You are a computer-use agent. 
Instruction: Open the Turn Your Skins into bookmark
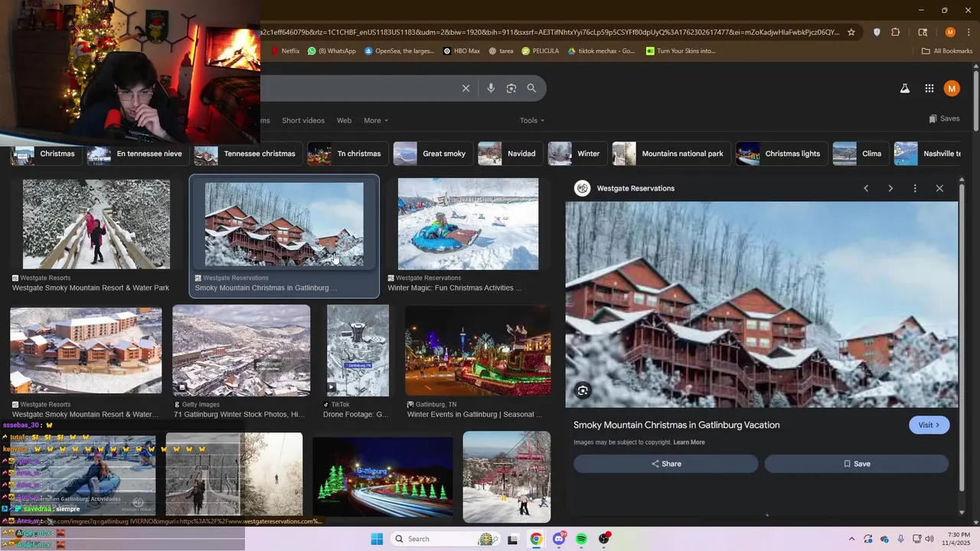coord(681,51)
